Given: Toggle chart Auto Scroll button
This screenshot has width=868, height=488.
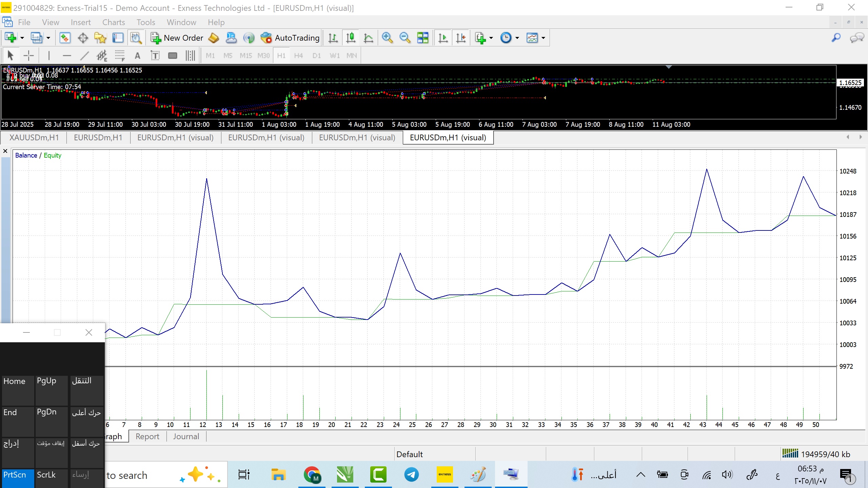Looking at the screenshot, I should click(x=443, y=38).
